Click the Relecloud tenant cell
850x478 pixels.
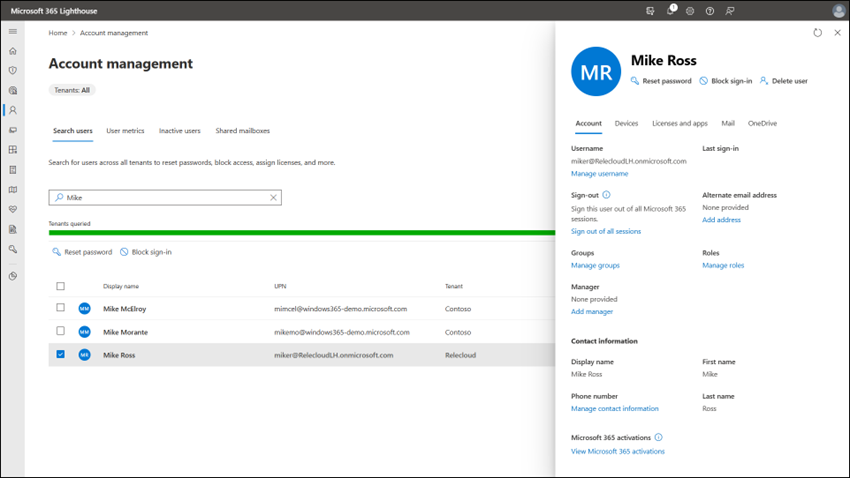tap(460, 355)
